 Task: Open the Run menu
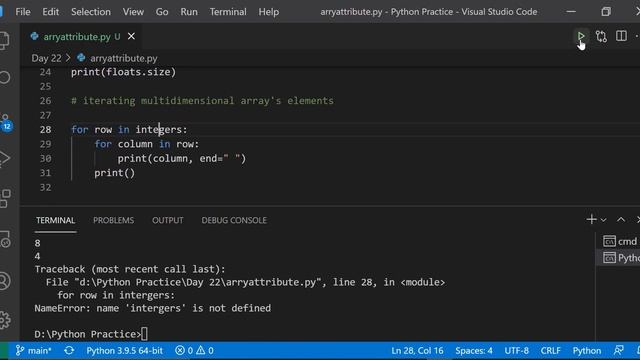pyautogui.click(x=189, y=12)
